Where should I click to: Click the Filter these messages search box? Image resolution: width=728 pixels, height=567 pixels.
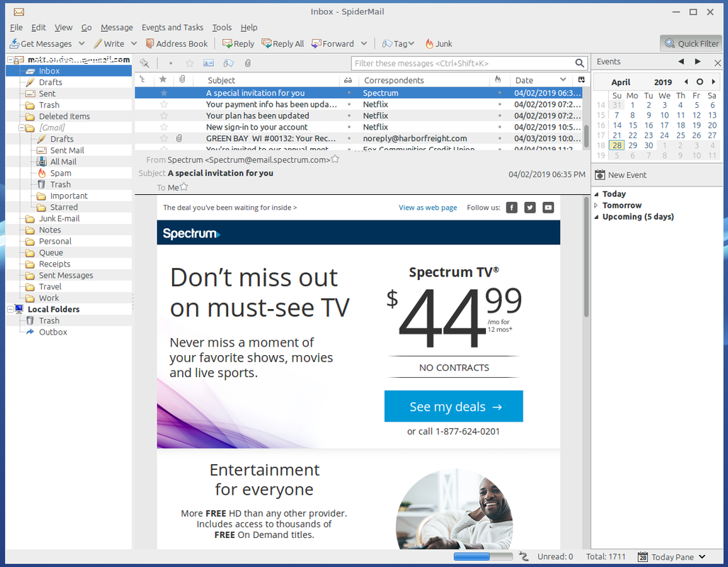click(469, 63)
